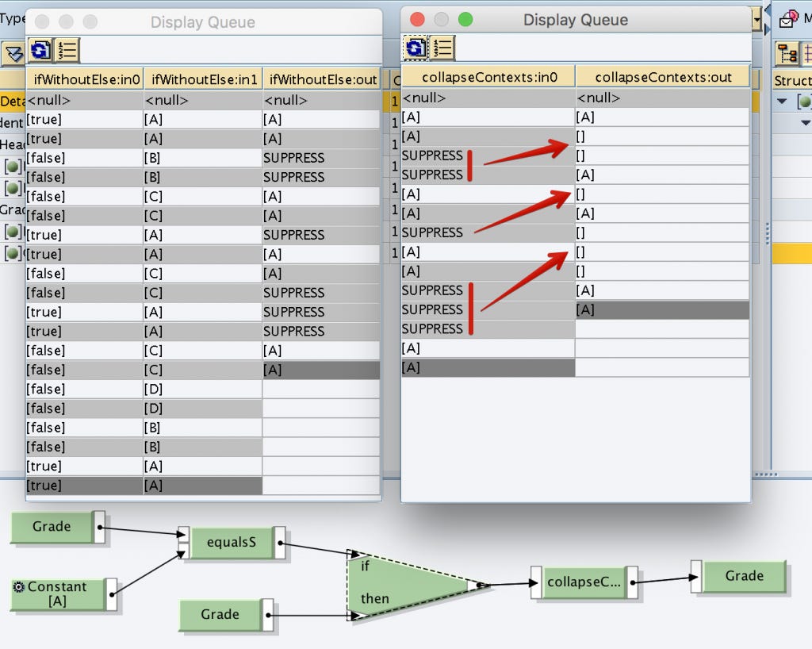Viewport: 812px width, 649px height.
Task: Select <null> cell under collapseContexts:in0
Action: 488,98
